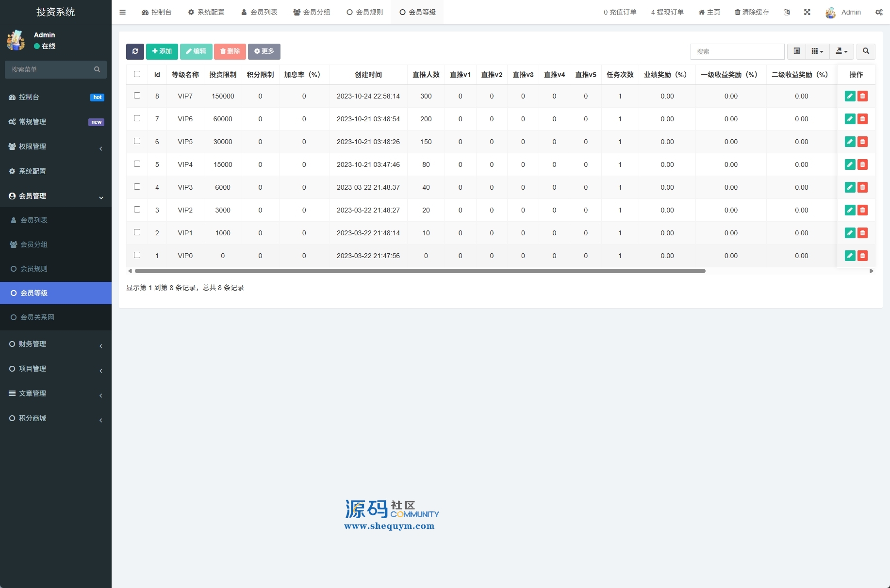This screenshot has width=890, height=588.
Task: Open the settings gears icon at top right
Action: point(879,12)
